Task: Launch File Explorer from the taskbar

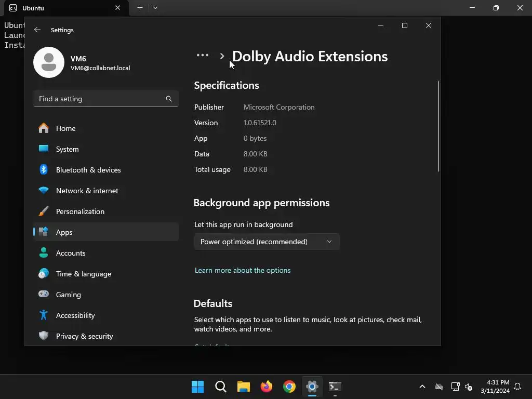Action: tap(244, 387)
